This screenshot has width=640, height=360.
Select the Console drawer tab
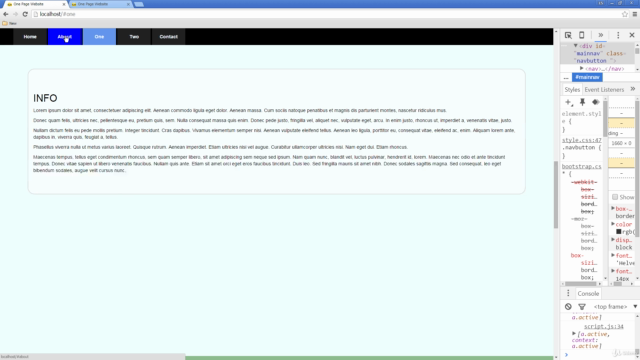[588, 293]
